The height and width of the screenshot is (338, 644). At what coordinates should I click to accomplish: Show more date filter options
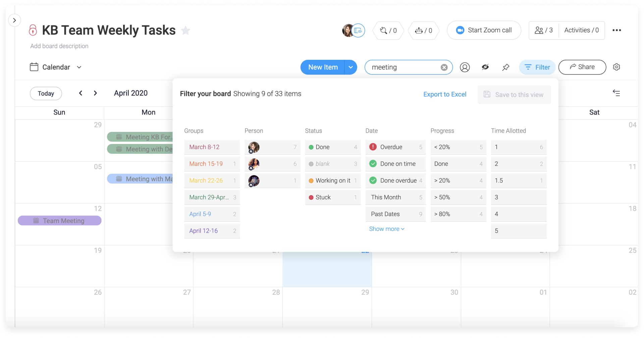387,229
